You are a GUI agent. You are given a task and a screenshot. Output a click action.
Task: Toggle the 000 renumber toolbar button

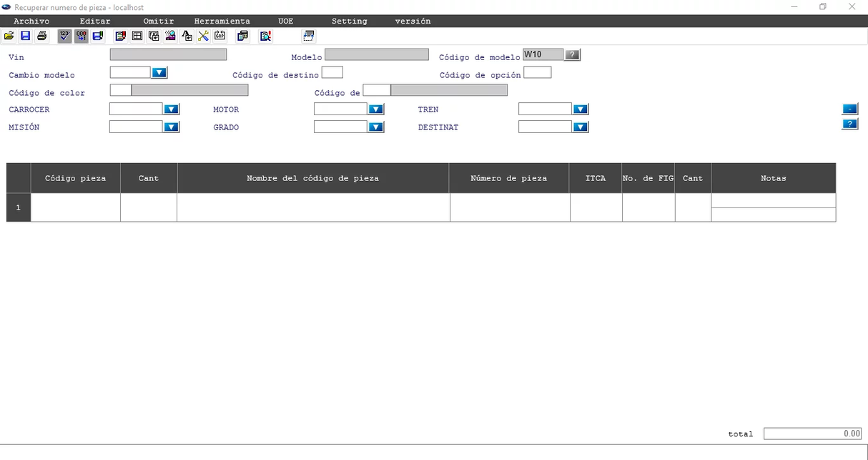(x=81, y=36)
